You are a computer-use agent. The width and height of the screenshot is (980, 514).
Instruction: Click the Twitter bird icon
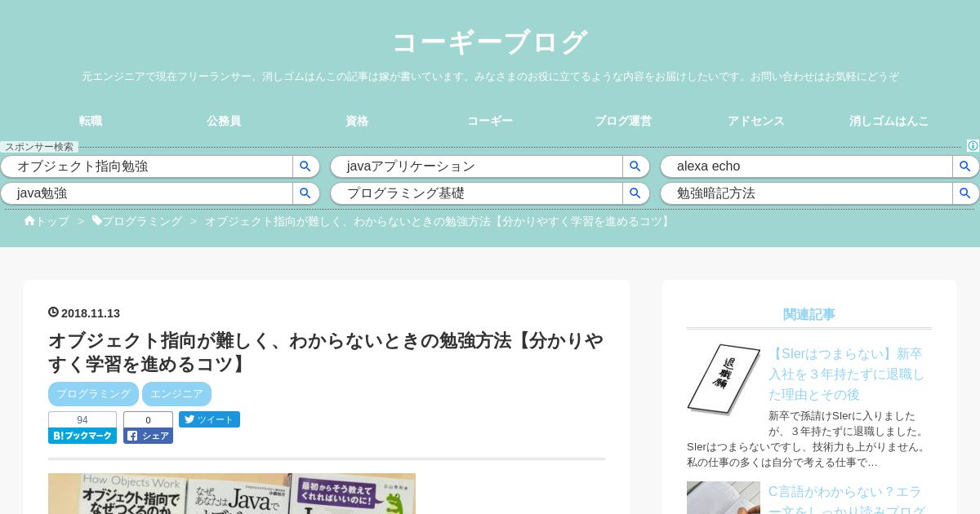click(x=189, y=419)
